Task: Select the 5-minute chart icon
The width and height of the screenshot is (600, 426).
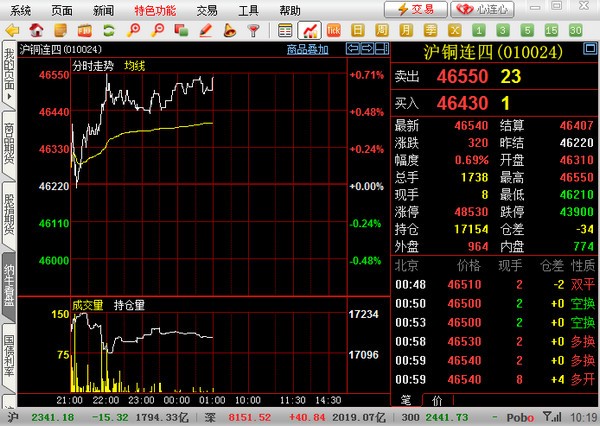Action: [527, 30]
